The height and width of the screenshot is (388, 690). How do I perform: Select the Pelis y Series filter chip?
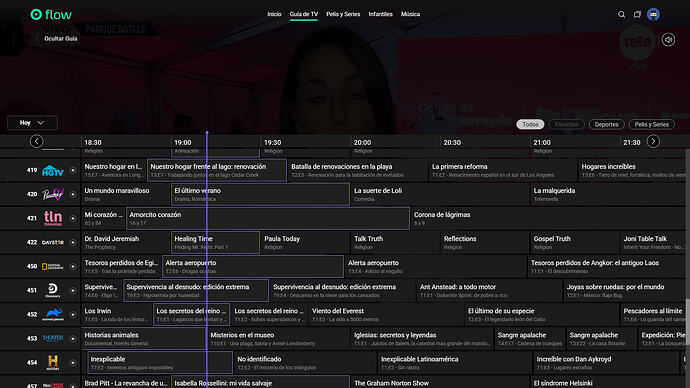pyautogui.click(x=652, y=124)
